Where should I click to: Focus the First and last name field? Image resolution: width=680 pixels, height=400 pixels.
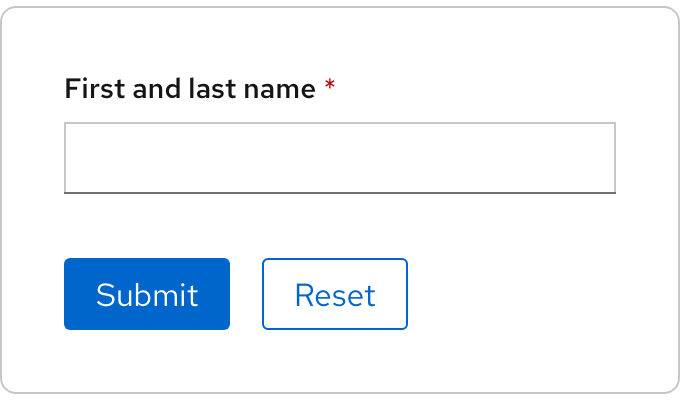coord(340,158)
